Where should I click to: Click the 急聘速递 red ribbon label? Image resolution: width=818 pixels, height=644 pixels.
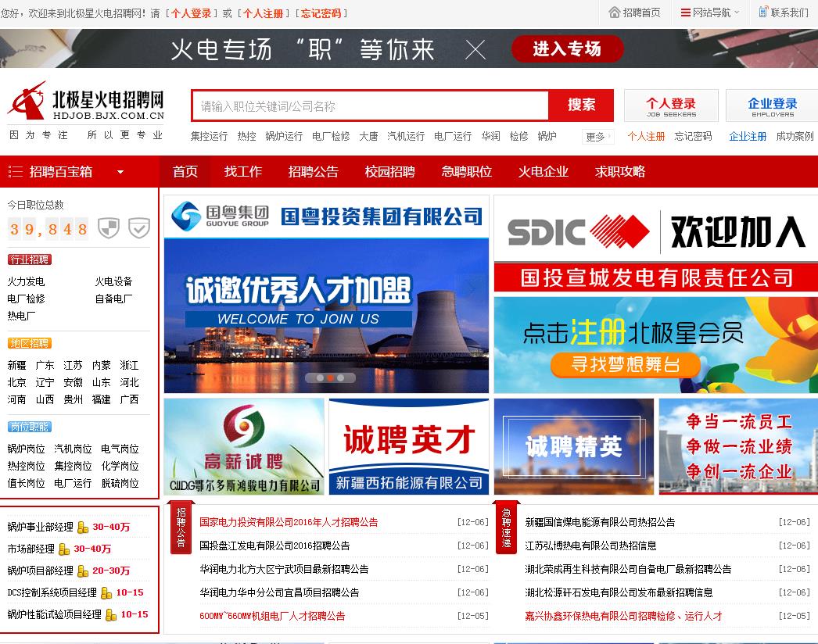pos(507,528)
